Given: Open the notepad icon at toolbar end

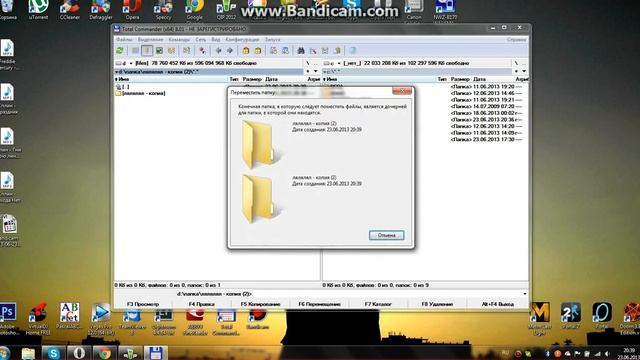Looking at the screenshot, I should tap(353, 51).
